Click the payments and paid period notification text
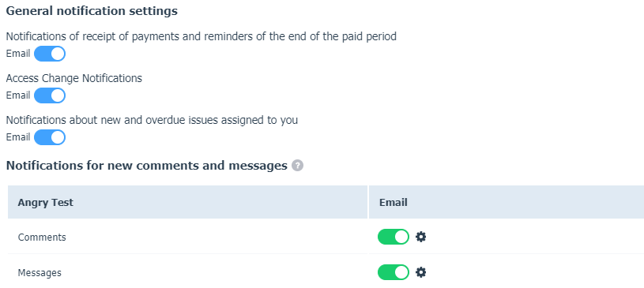The height and width of the screenshot is (288, 644). 201,36
